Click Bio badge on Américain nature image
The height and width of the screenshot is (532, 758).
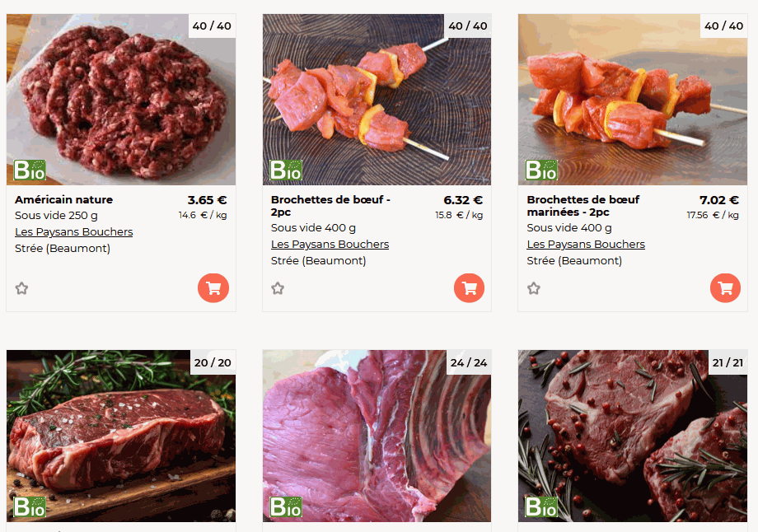30,170
